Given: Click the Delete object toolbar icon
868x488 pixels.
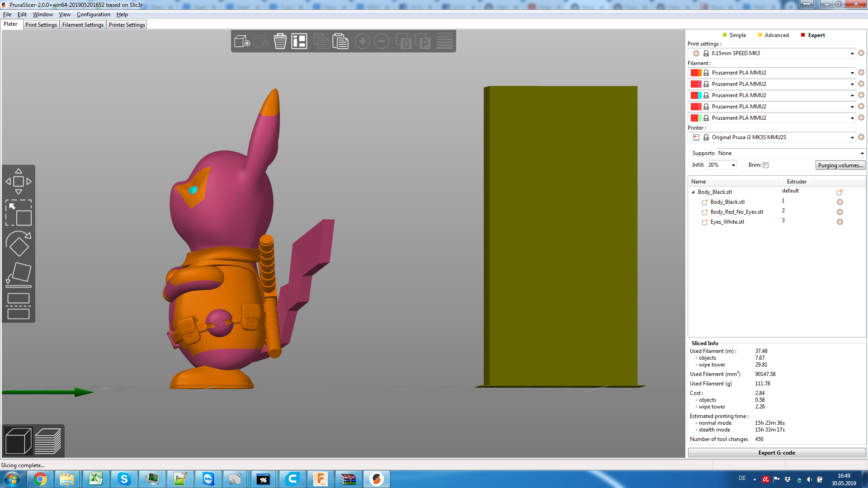Looking at the screenshot, I should coord(261,42).
